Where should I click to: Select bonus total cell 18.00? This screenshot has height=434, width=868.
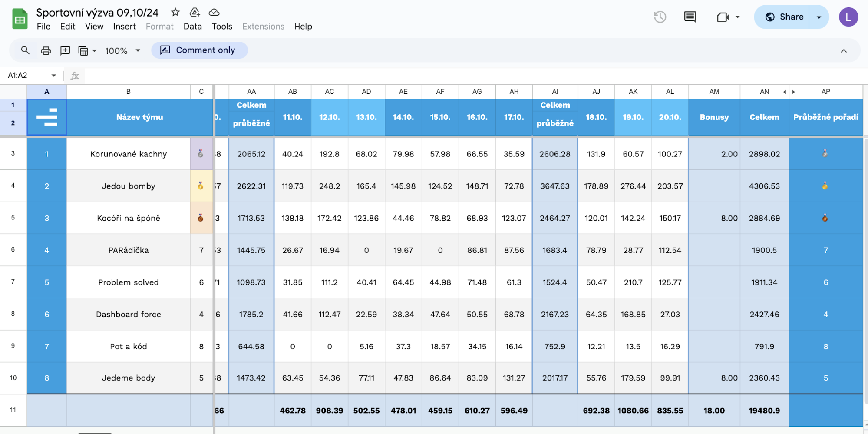[714, 410]
